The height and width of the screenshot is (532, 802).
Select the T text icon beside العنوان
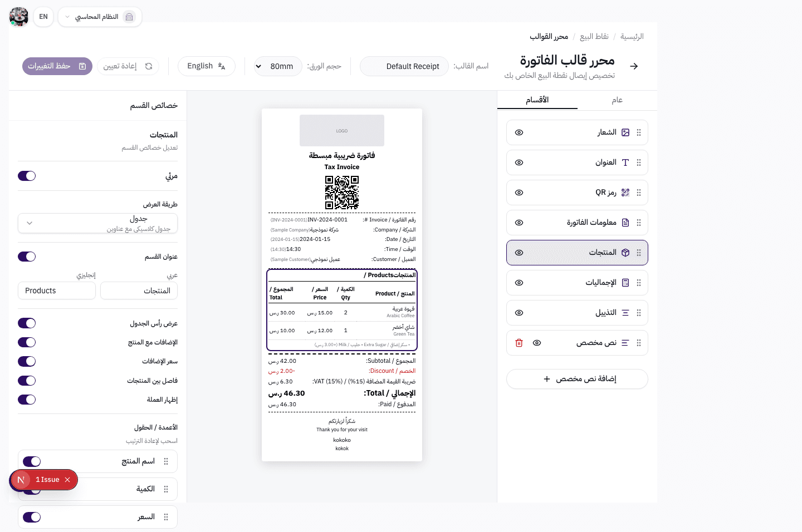coord(625,162)
